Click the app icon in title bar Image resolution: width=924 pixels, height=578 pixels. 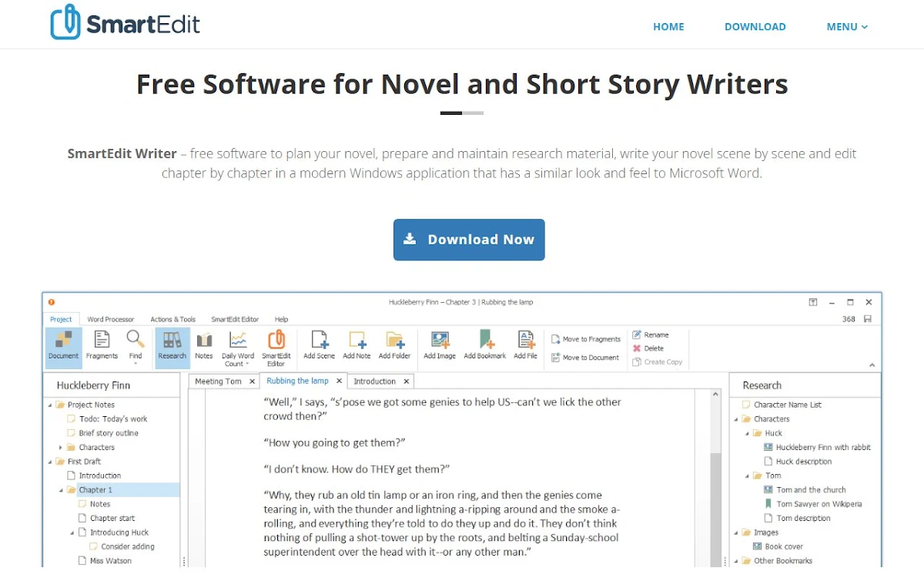coord(52,302)
